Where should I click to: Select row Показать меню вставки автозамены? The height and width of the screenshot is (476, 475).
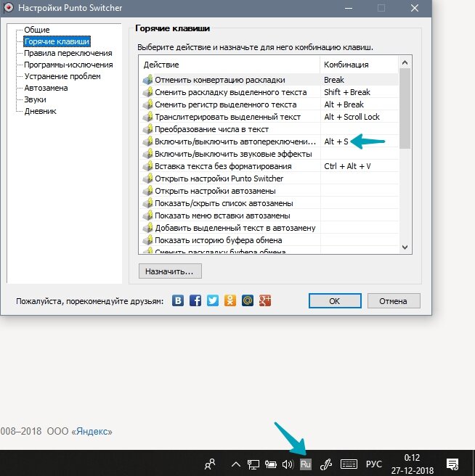pos(269,216)
